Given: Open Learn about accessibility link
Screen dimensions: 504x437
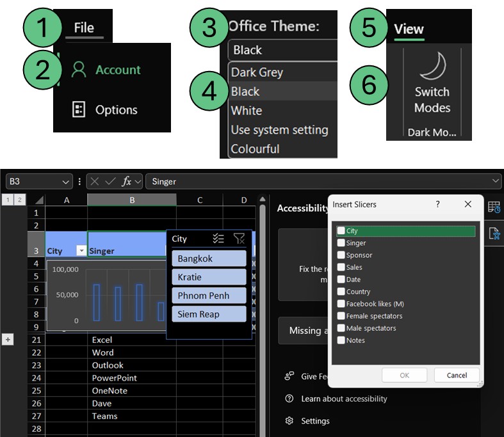Looking at the screenshot, I should tap(344, 399).
